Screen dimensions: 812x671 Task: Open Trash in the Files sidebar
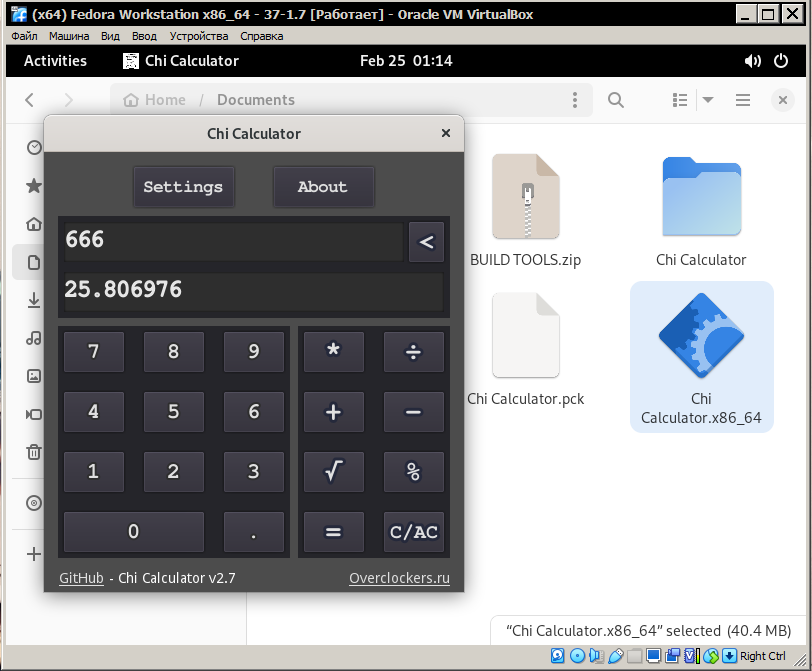pyautogui.click(x=34, y=452)
